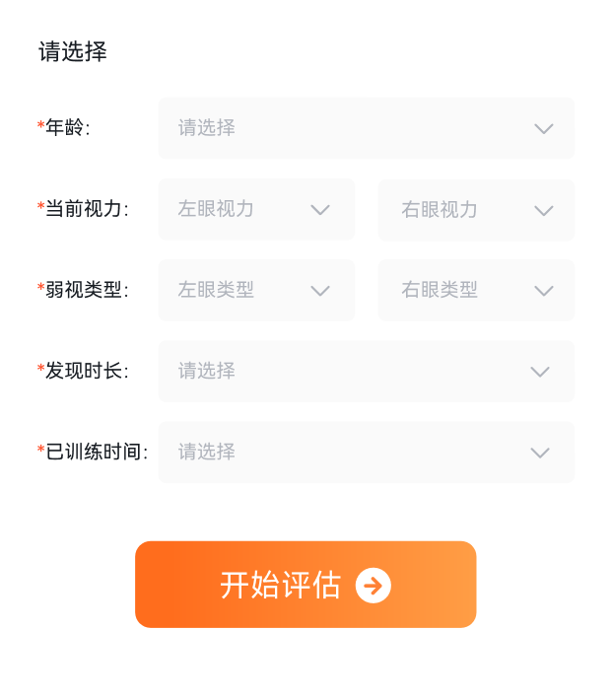
Task: Expand the 右眼类型 selector
Action: (x=440, y=290)
